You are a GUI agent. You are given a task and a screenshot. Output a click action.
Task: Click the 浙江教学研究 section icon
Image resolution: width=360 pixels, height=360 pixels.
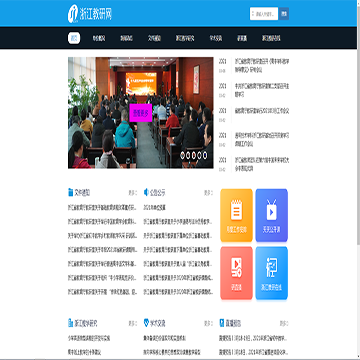click(x=70, y=323)
